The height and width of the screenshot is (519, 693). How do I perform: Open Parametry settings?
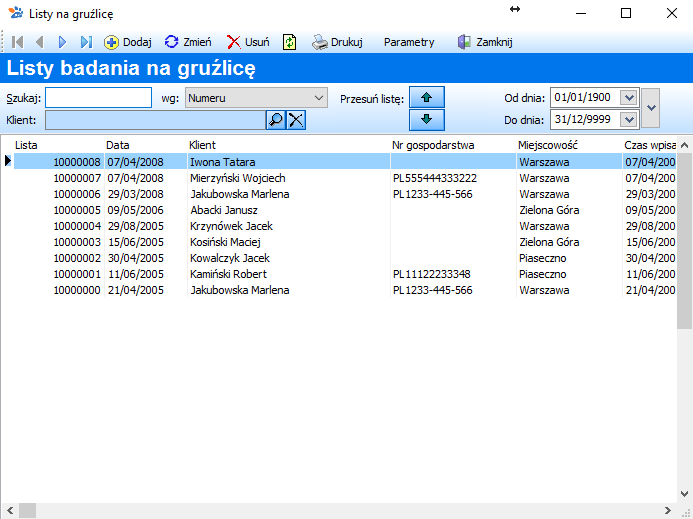click(x=409, y=42)
